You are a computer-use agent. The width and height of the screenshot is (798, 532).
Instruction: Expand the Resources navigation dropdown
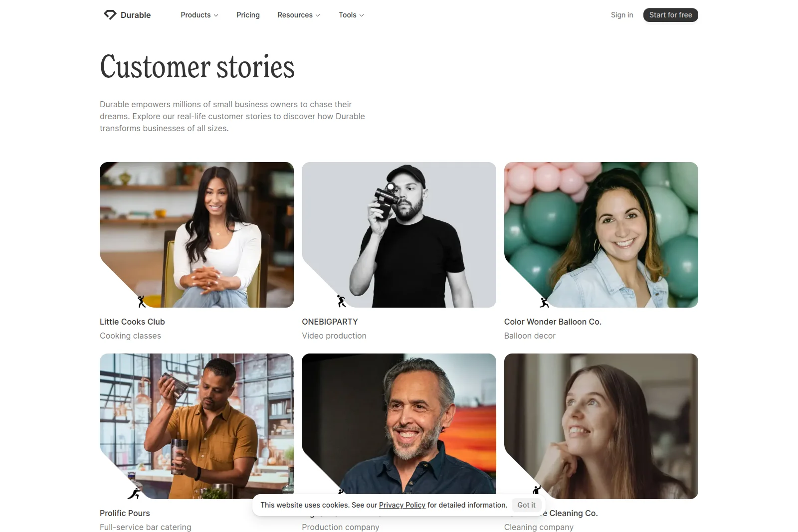point(298,15)
